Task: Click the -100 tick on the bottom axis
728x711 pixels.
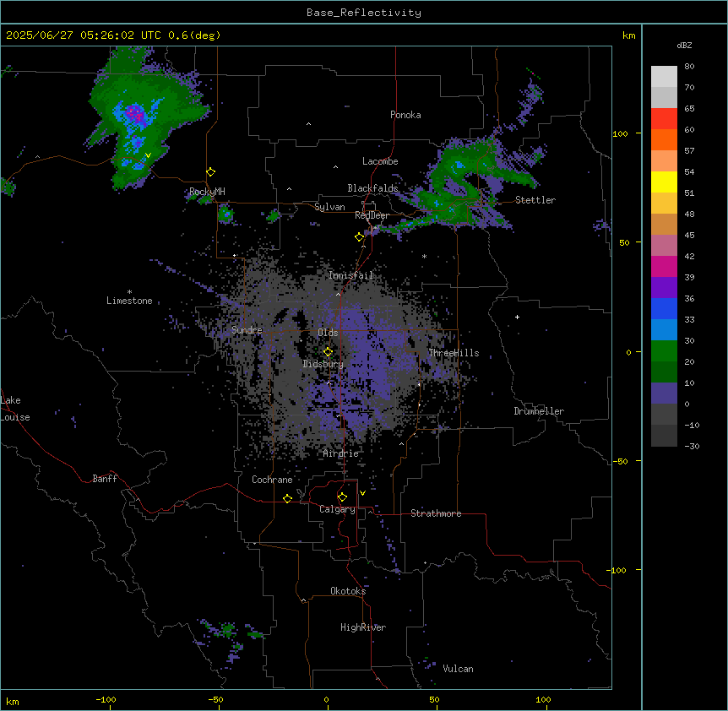Action: pyautogui.click(x=106, y=700)
